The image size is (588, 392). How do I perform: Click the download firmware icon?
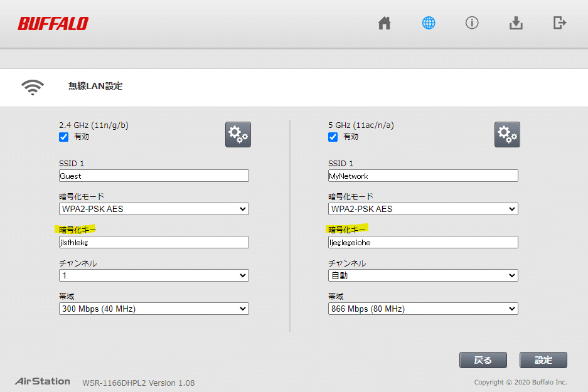(x=516, y=23)
